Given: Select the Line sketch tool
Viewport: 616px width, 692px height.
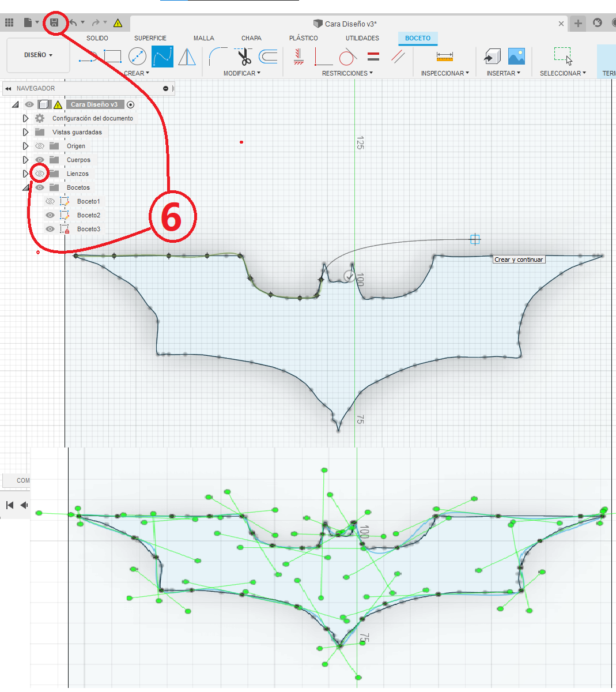Looking at the screenshot, I should (88, 57).
